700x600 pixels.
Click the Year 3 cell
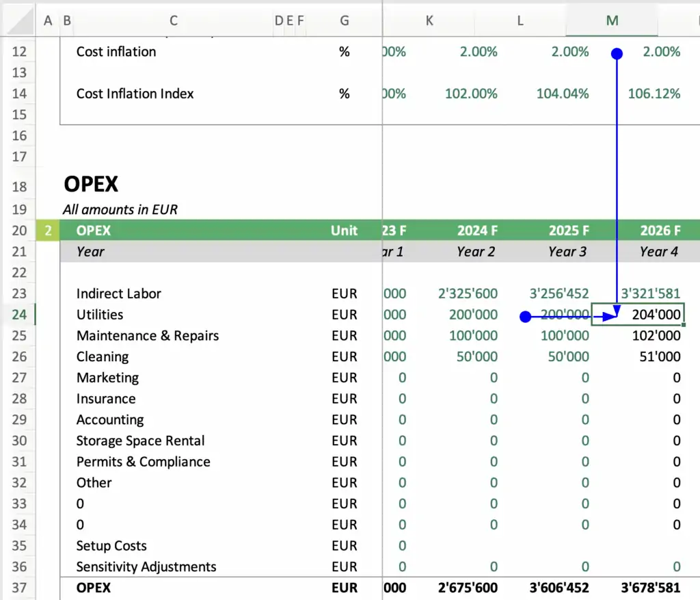point(567,252)
